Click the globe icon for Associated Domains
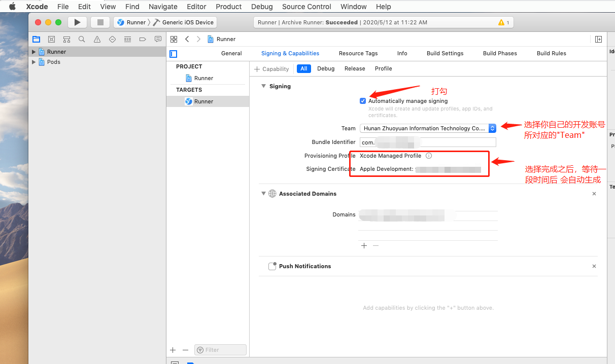Image resolution: width=615 pixels, height=364 pixels. click(272, 194)
